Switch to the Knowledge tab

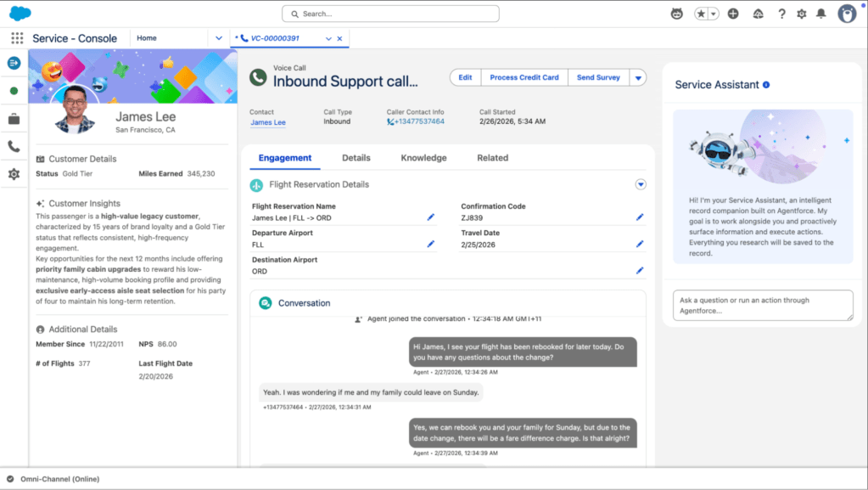coord(423,157)
